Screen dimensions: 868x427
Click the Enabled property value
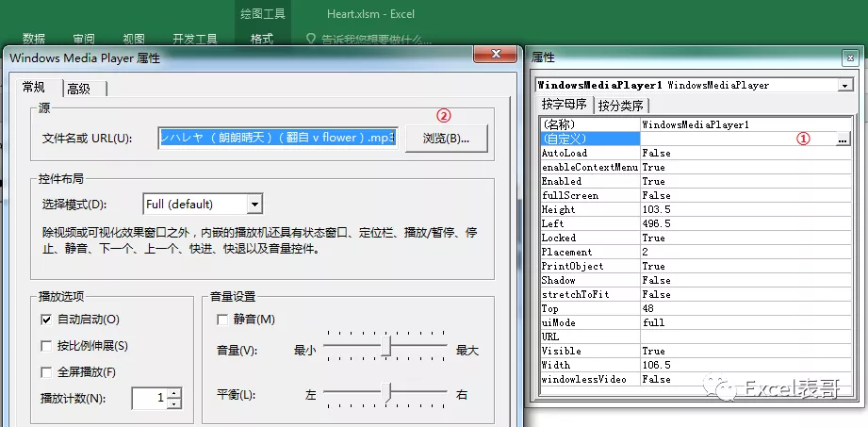745,181
